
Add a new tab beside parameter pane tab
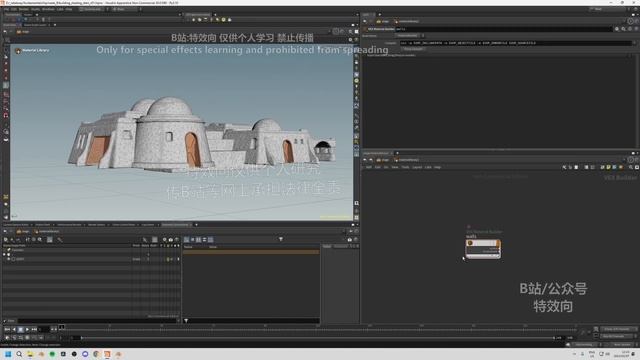coord(379,15)
